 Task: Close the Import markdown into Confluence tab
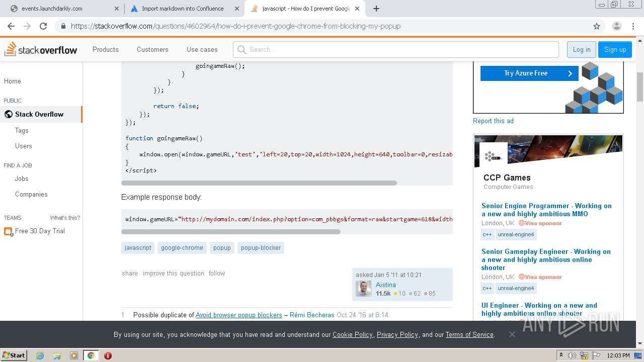coord(237,9)
